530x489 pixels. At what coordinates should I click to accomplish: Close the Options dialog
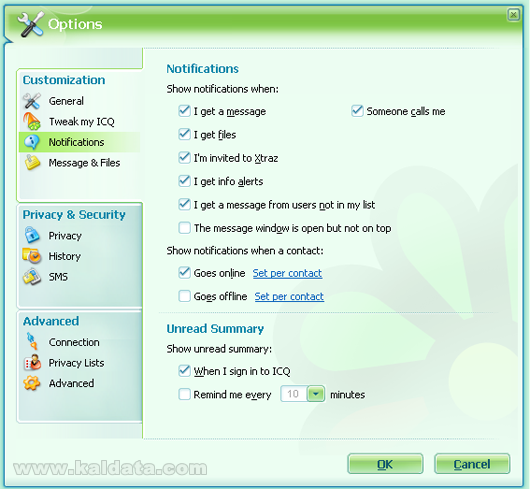coord(513,15)
